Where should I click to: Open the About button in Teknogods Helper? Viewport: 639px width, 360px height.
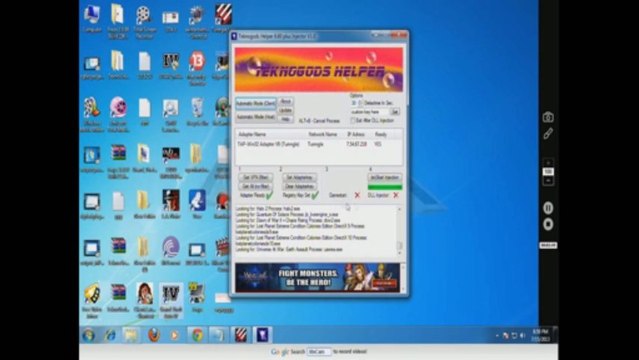pyautogui.click(x=286, y=102)
